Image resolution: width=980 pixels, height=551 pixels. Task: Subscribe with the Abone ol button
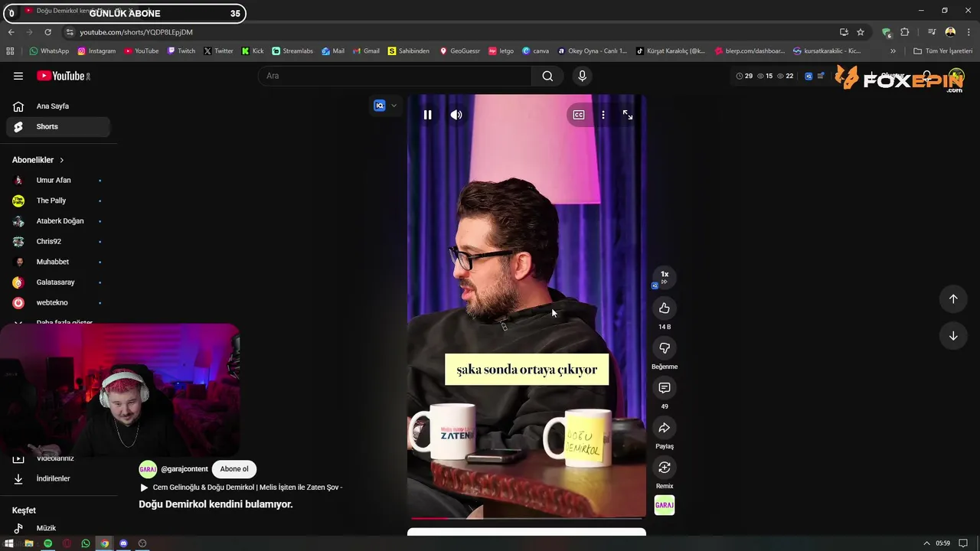pos(234,469)
